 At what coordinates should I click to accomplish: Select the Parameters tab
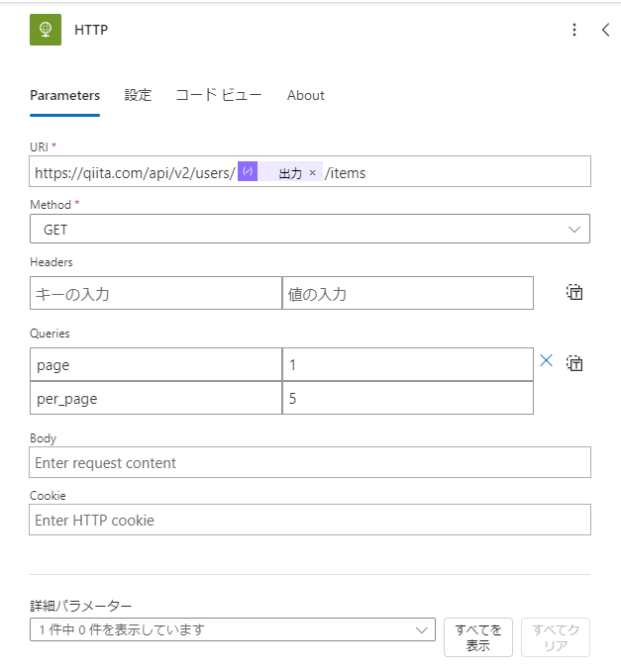point(64,95)
